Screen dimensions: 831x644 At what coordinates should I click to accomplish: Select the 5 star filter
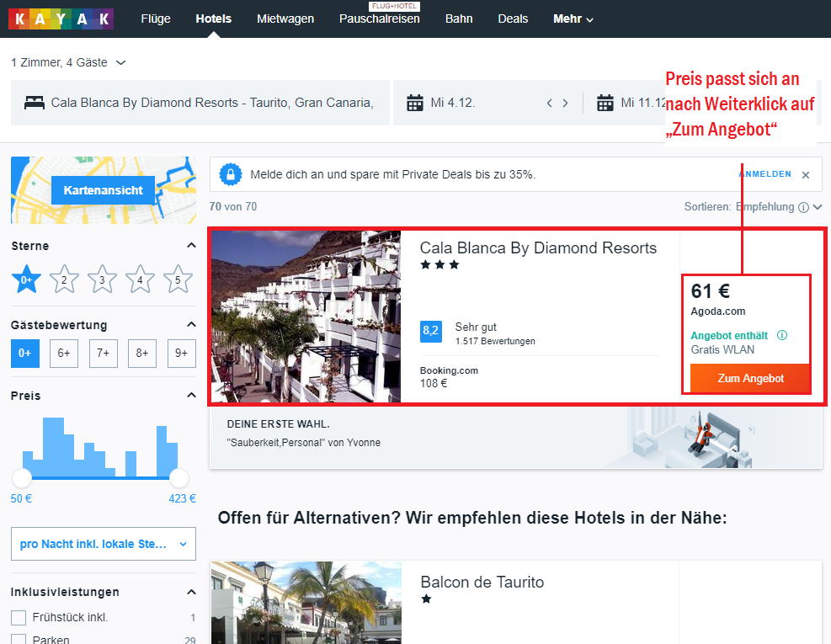coord(178,279)
